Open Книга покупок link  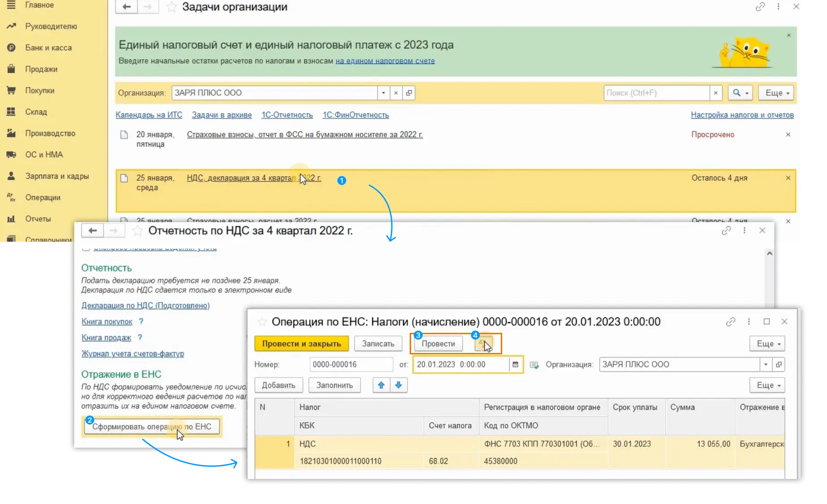click(107, 322)
